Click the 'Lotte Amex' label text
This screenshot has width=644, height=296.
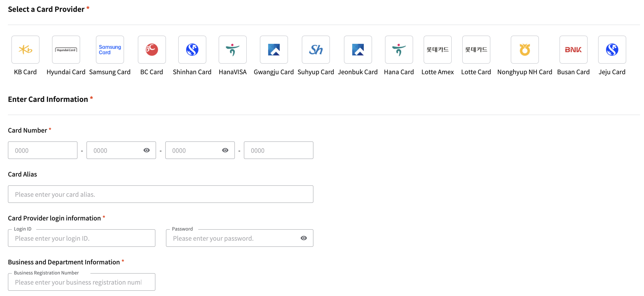438,72
